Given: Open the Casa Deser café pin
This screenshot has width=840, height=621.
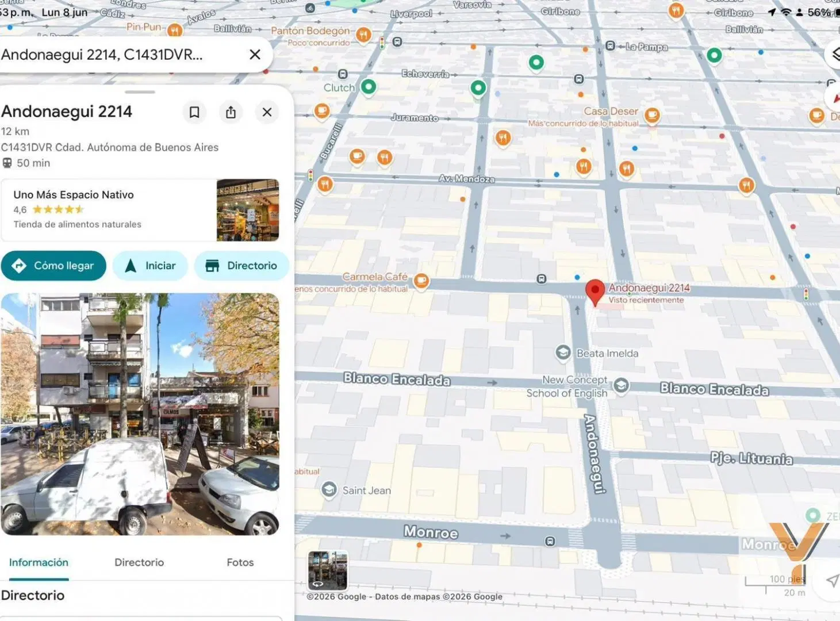Looking at the screenshot, I should pos(651,116).
